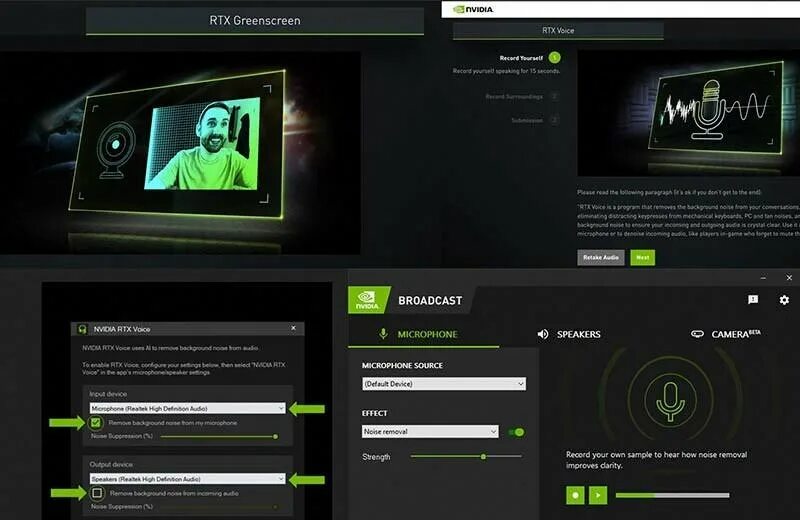Select the RTX Voice header tab
Screen dimensions: 800x520
point(558,31)
